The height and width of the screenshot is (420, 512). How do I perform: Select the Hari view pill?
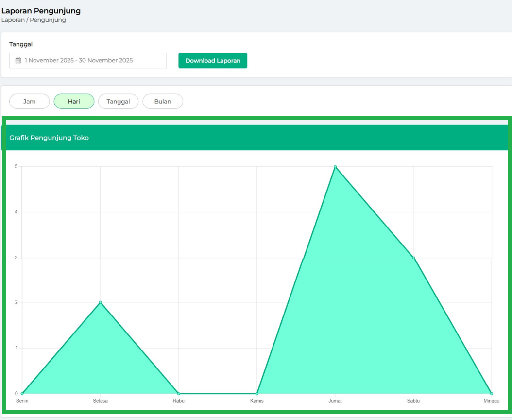pyautogui.click(x=74, y=102)
